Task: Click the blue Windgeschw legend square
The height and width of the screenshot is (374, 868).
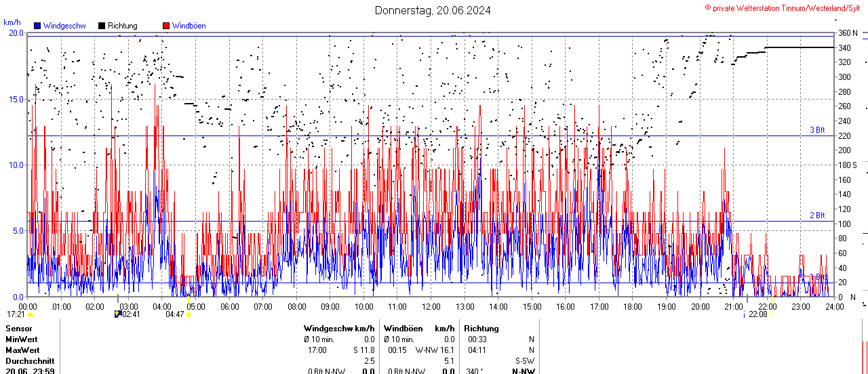Action: point(37,26)
